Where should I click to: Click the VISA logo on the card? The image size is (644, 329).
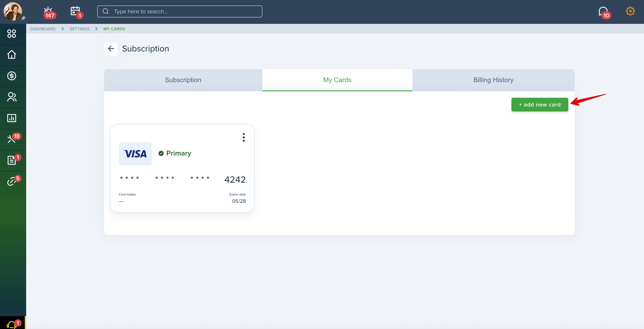click(x=135, y=154)
